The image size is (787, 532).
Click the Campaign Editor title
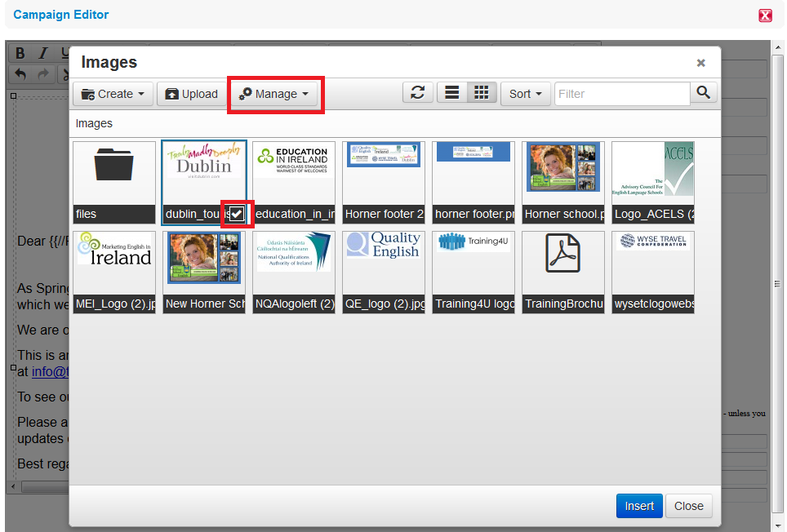60,15
